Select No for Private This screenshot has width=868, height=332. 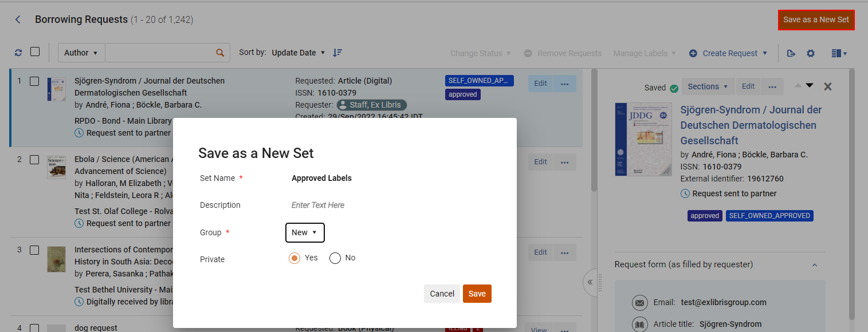coord(335,258)
